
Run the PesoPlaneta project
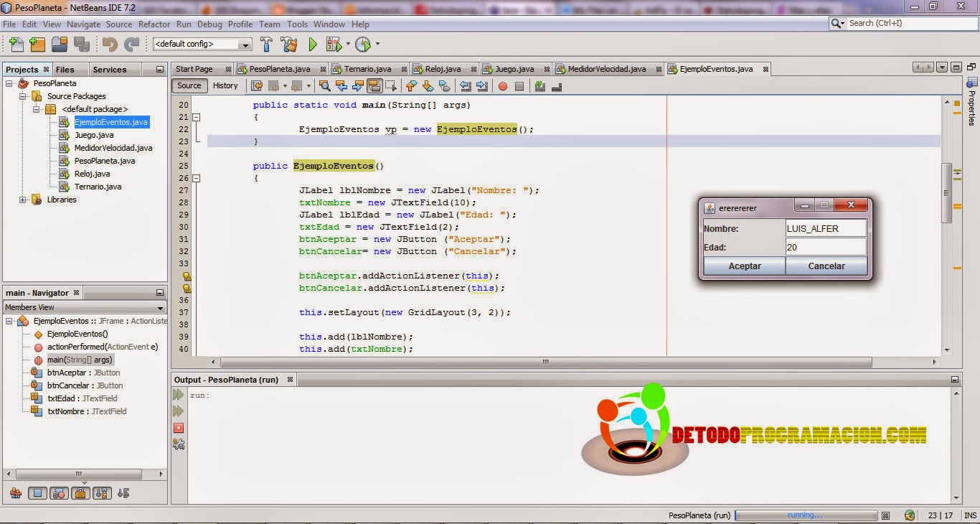[314, 44]
